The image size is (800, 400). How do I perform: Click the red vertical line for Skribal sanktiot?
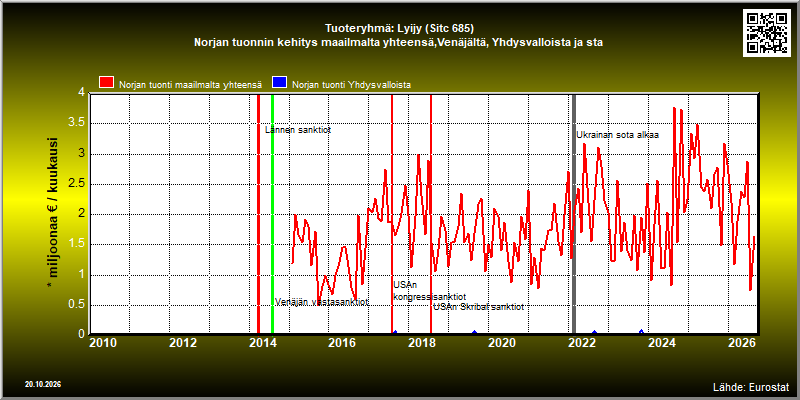point(431,214)
